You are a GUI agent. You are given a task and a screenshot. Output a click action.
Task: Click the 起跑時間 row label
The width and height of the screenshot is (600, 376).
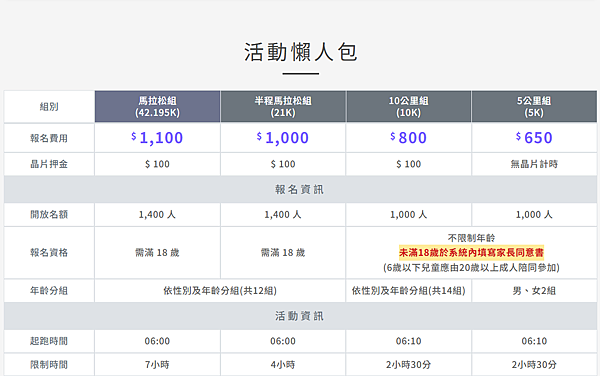[x=49, y=341]
